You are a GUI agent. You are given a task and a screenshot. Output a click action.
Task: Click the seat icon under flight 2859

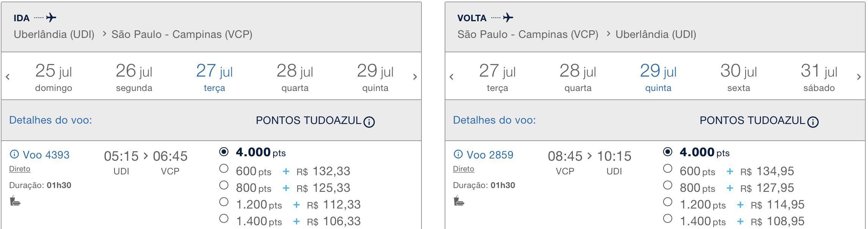[459, 201]
